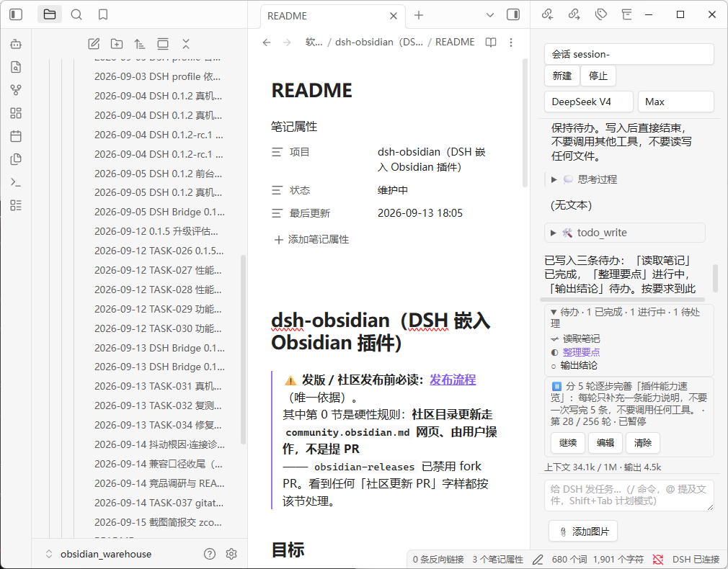
Task: Click DSH 已连接 status
Action: coord(696,560)
